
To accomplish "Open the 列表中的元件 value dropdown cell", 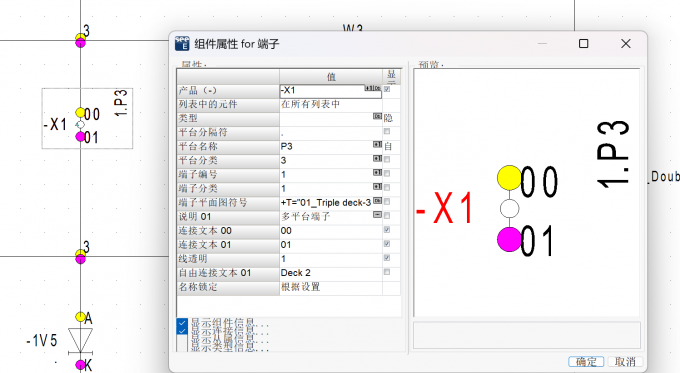I will point(331,105).
